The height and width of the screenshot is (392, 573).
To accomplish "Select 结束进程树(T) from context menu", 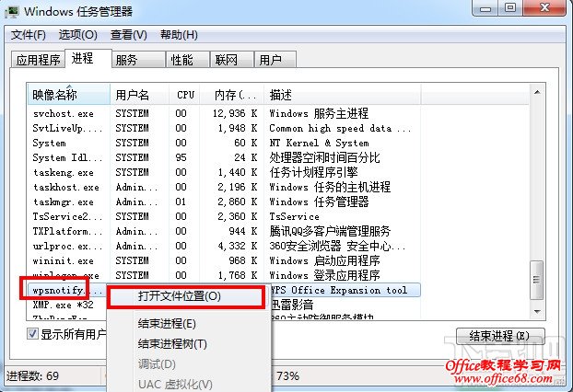I will [x=172, y=343].
